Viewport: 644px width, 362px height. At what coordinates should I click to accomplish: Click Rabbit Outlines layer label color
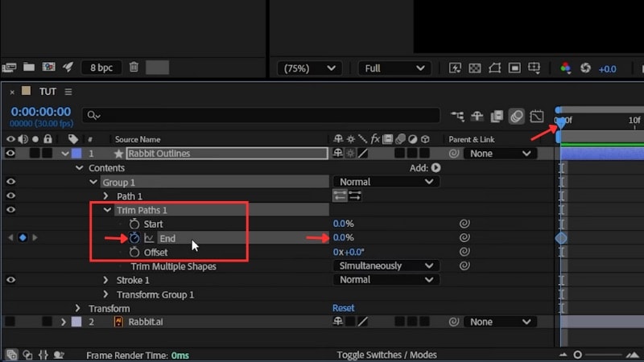coord(76,154)
